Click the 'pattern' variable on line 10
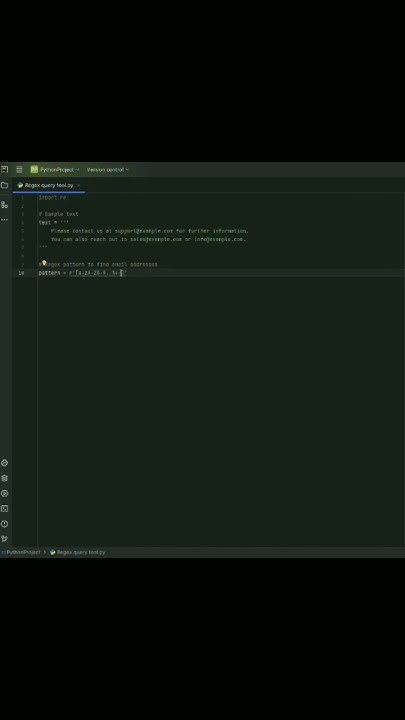 click(x=49, y=273)
